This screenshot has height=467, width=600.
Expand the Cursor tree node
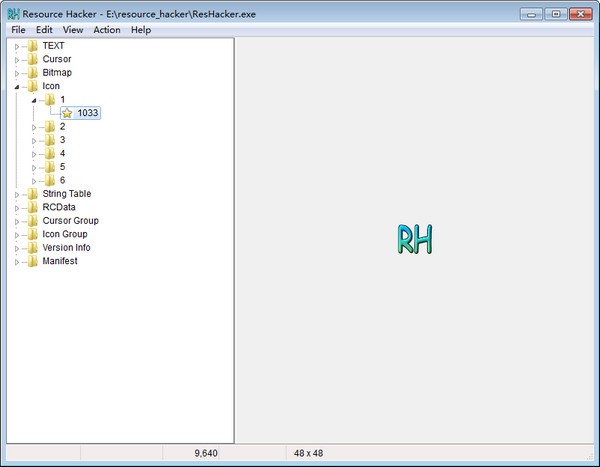17,60
